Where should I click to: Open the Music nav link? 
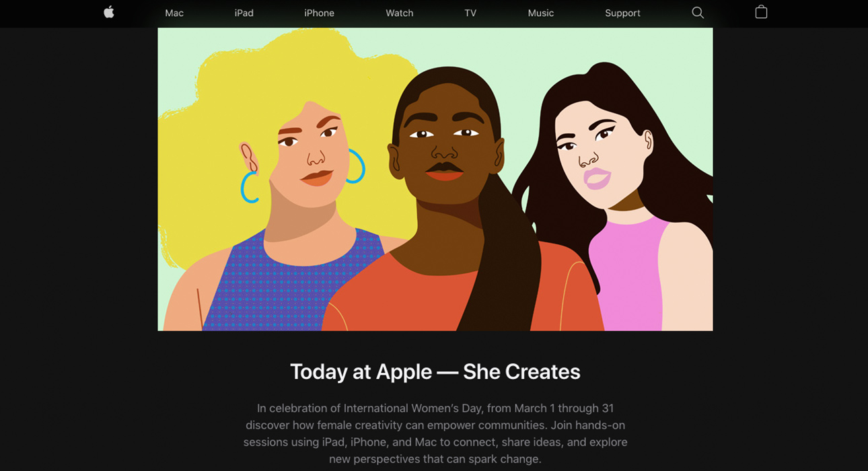click(x=541, y=13)
